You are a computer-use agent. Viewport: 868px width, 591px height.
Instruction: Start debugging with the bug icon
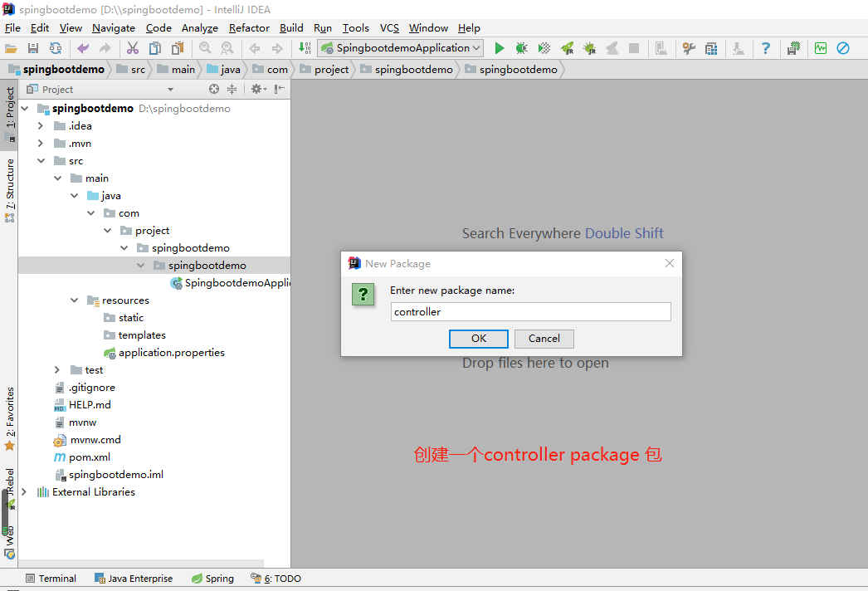(521, 49)
